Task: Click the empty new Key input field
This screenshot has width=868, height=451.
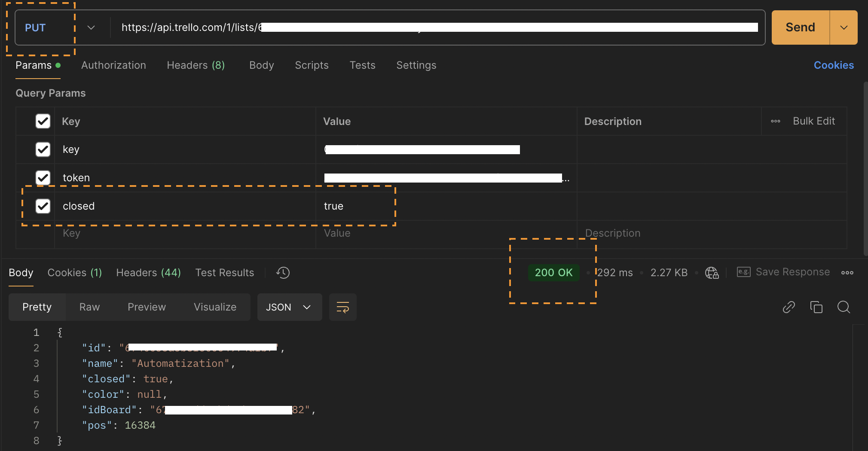Action: 185,233
